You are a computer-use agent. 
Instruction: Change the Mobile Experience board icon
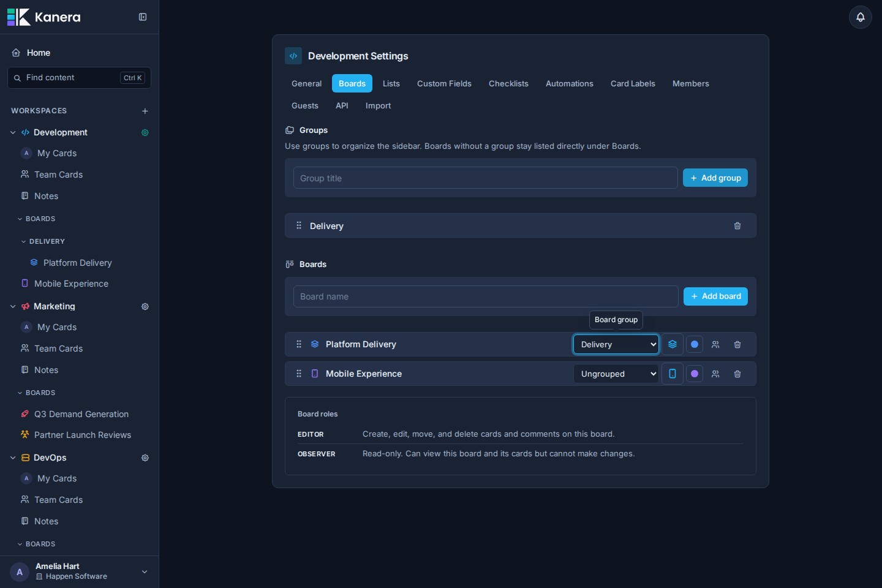click(x=673, y=374)
